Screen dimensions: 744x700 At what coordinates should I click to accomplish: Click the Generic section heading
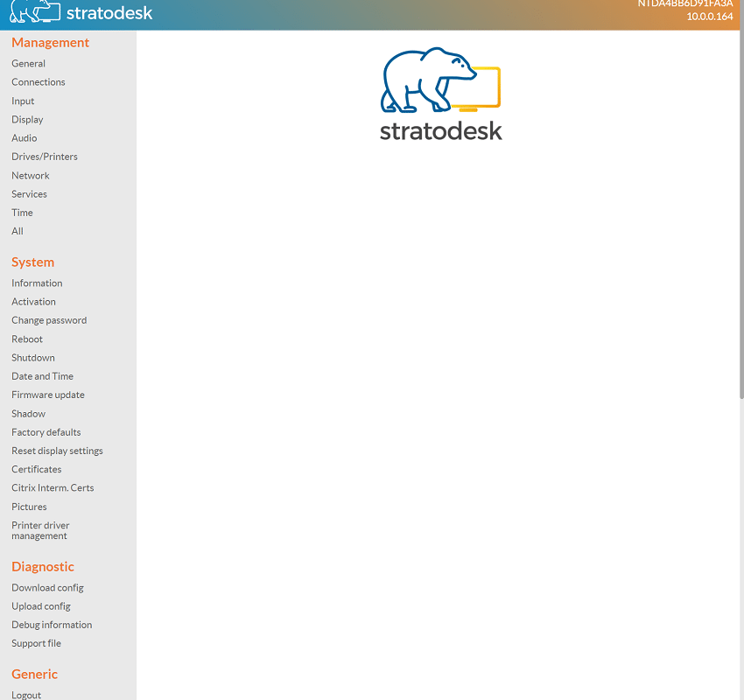point(35,674)
